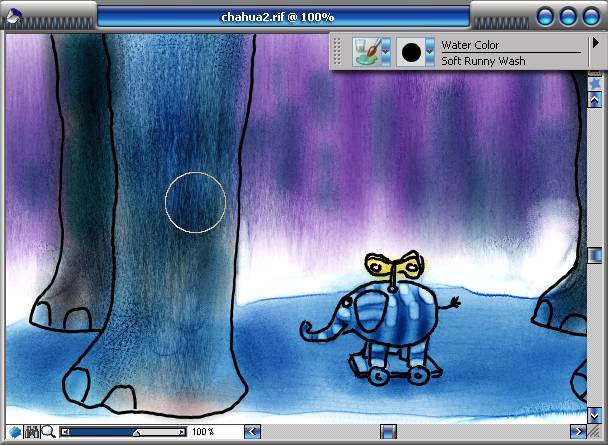Viewport: 608px width, 445px height.
Task: Grab the brush selector bar's dotted grip handle
Action: (x=337, y=51)
